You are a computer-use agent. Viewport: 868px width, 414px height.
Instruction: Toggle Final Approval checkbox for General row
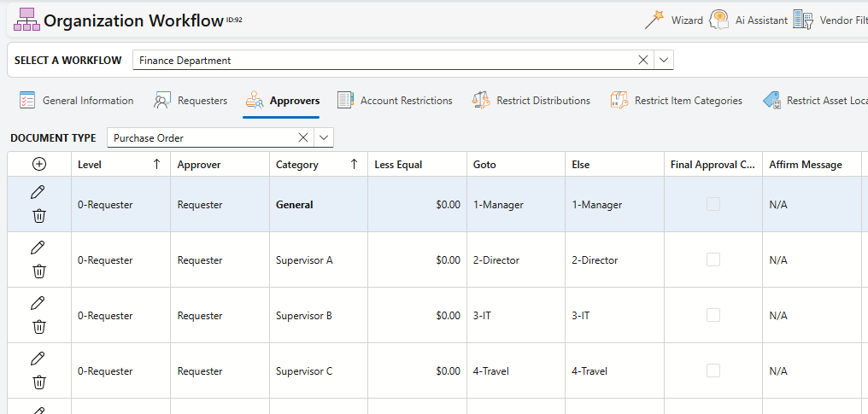(x=713, y=205)
